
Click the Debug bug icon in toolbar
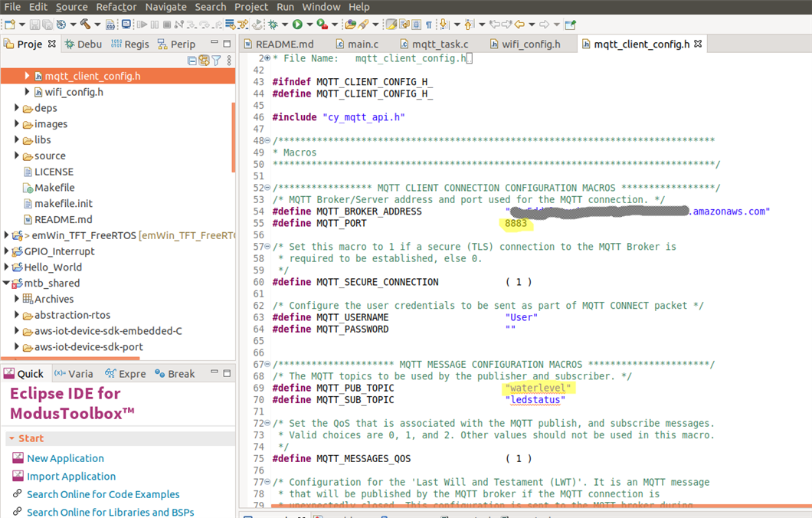(x=273, y=25)
